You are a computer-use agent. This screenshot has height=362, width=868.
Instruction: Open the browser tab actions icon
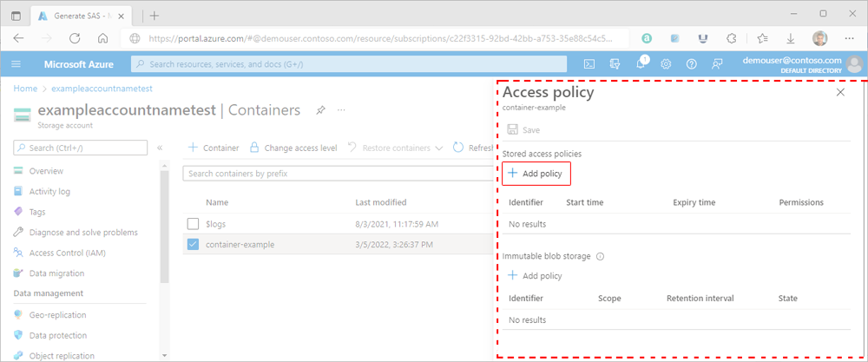[16, 16]
